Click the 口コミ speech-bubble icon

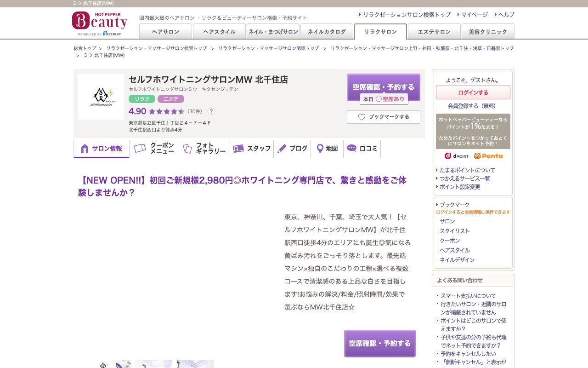(x=351, y=148)
